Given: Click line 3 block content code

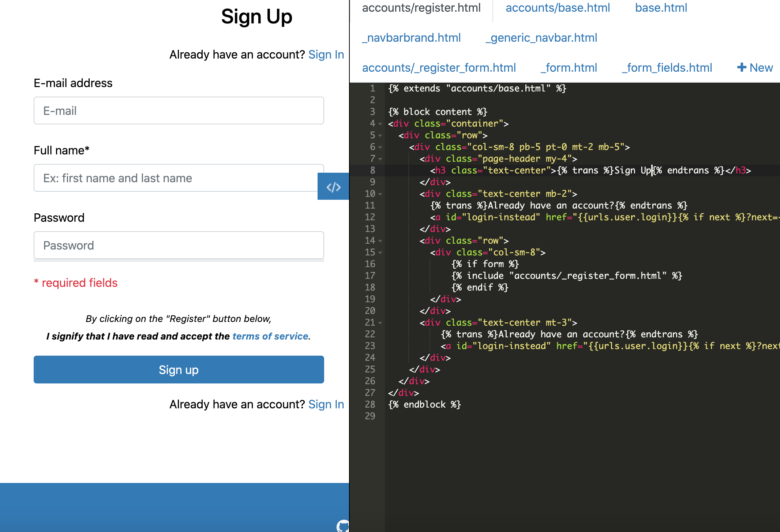Looking at the screenshot, I should (438, 112).
